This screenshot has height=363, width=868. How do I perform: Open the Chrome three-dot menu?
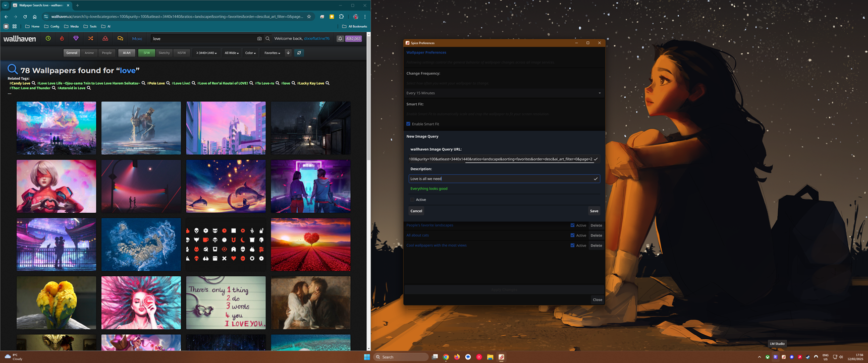click(x=365, y=17)
